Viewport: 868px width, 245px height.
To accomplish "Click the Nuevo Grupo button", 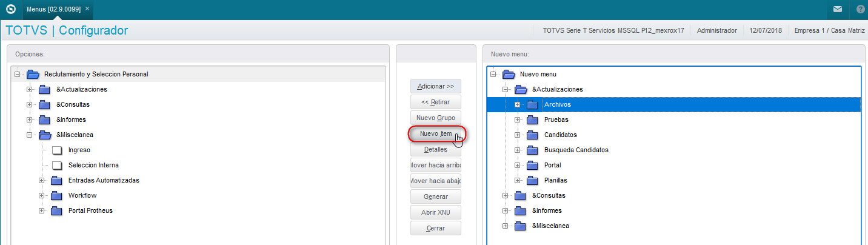I will (436, 118).
